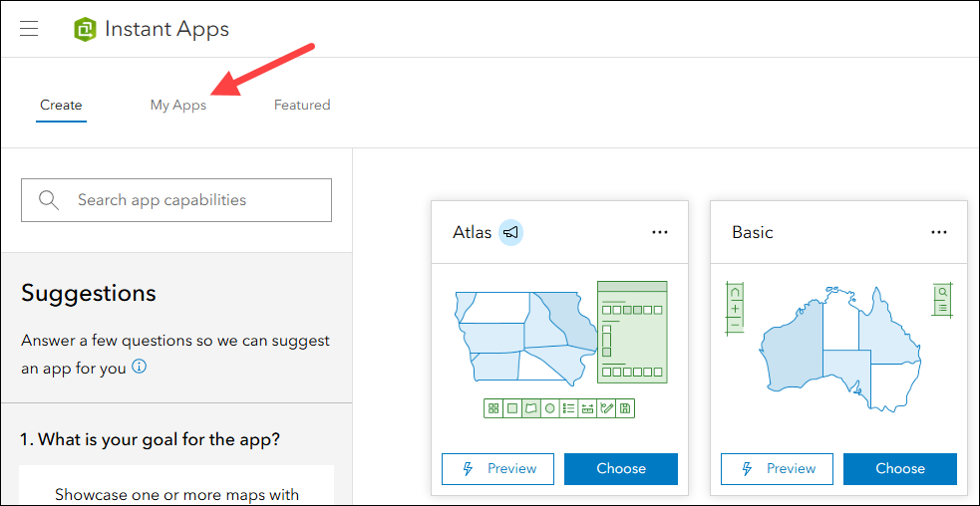Click the Atlas card title
The width and height of the screenshot is (980, 506).
coord(472,232)
